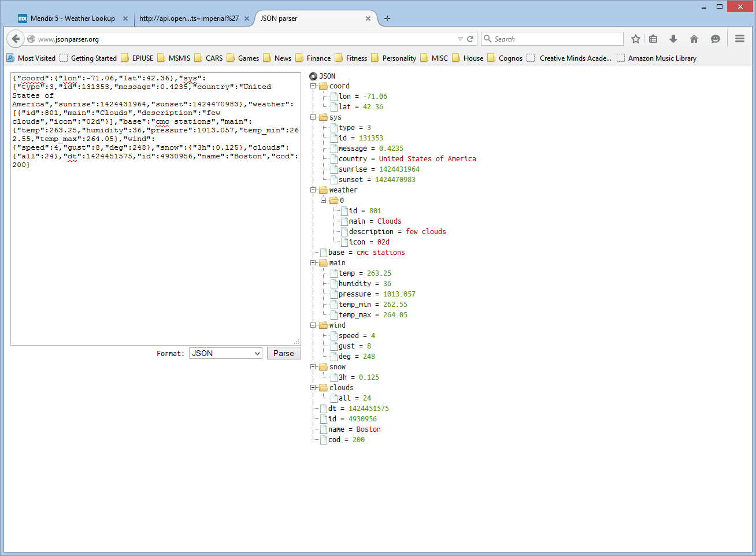Open the EPIUSE bookmark folder
Screen dimensions: 756x556
137,58
